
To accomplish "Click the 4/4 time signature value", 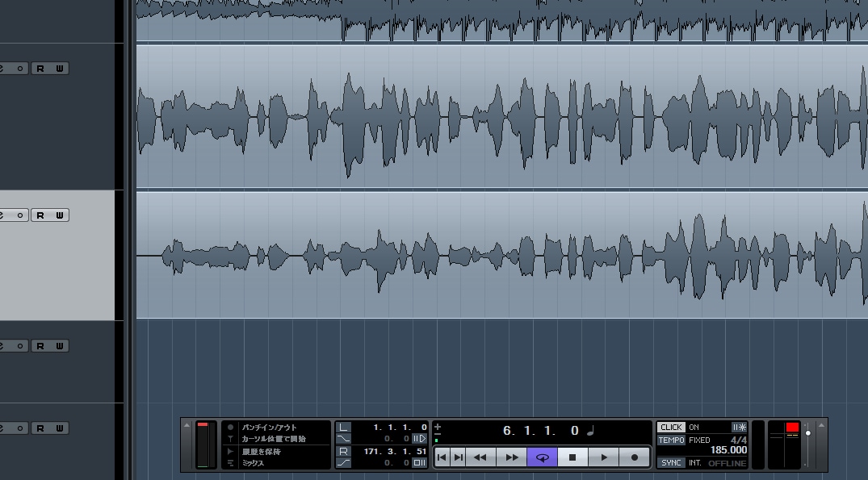I will tap(739, 440).
